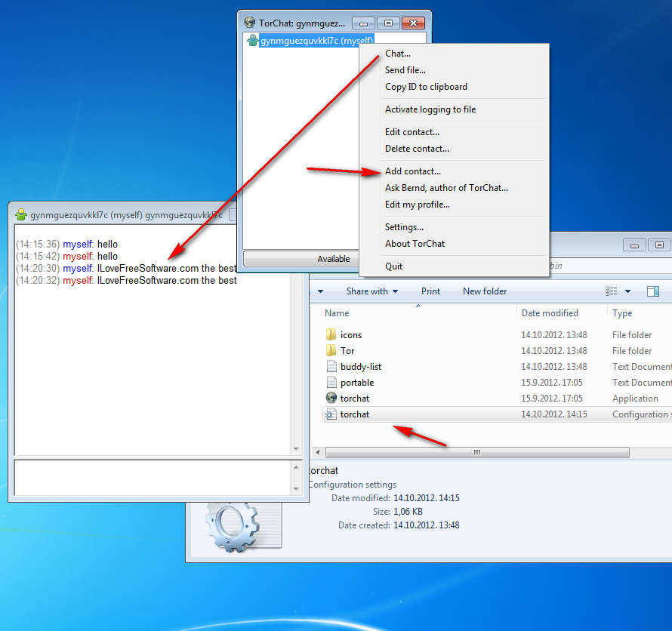
Task: Click the Explorer horizontal scrollbar thumb
Action: (x=477, y=452)
